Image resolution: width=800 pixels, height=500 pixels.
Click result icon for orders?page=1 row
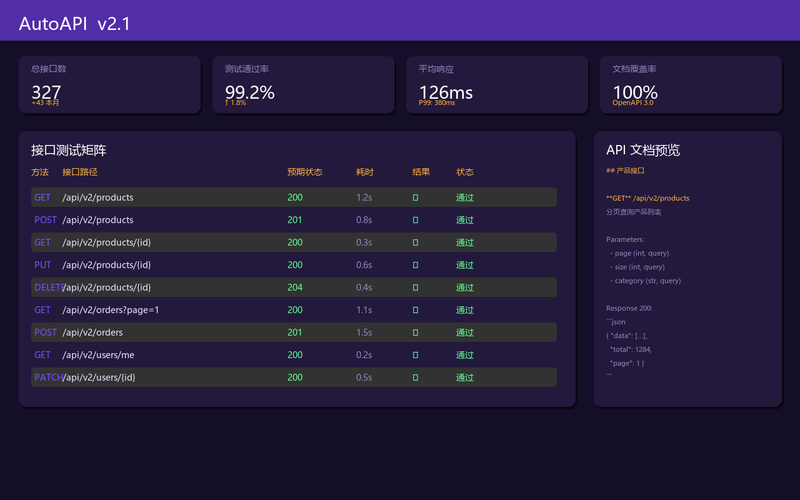coord(415,310)
